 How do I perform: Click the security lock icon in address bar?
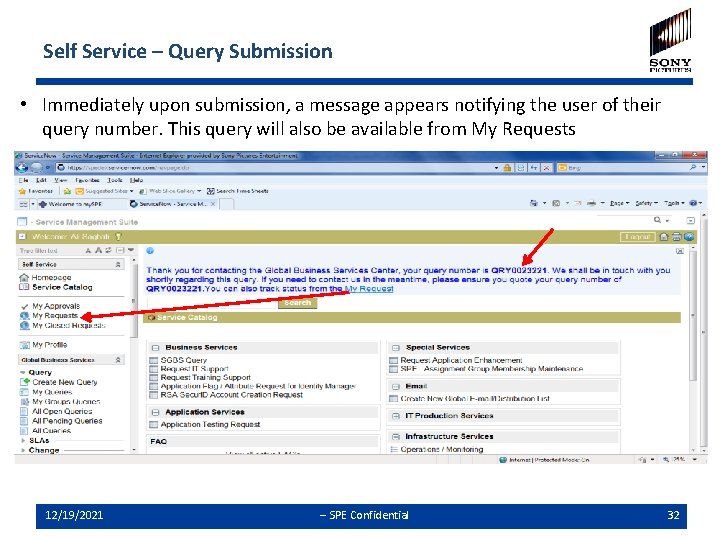[x=507, y=168]
